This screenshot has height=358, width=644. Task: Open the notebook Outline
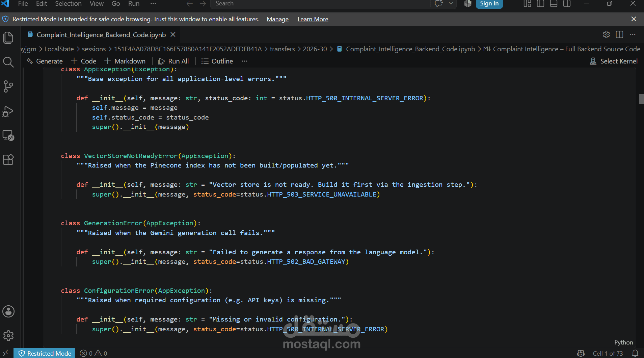pos(217,61)
